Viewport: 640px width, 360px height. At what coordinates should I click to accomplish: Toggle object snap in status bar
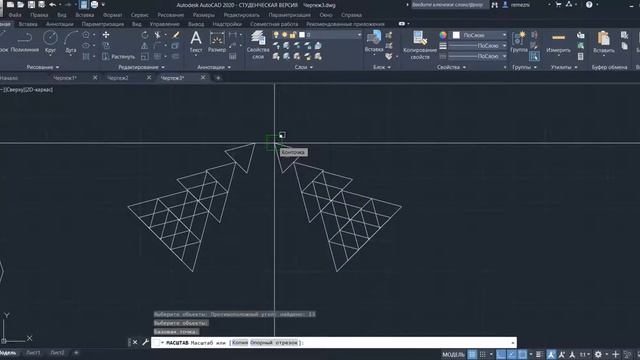[x=522, y=354]
